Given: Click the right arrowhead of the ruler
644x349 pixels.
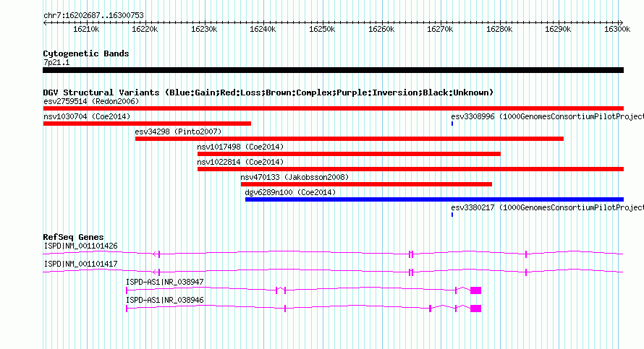Looking at the screenshot, I should pos(622,22).
